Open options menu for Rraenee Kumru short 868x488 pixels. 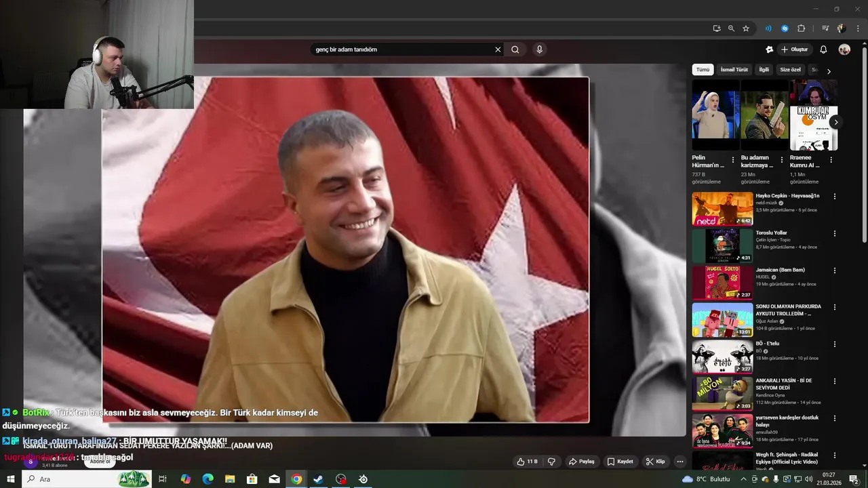(831, 161)
